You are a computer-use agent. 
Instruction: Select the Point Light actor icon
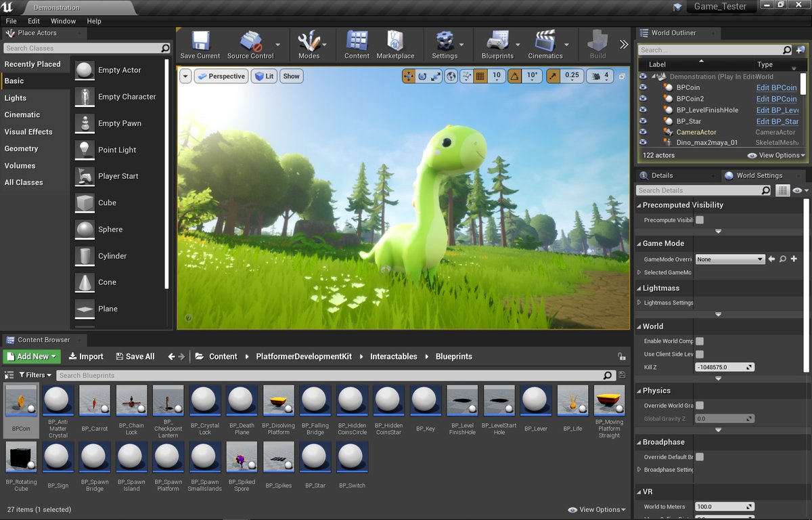85,150
